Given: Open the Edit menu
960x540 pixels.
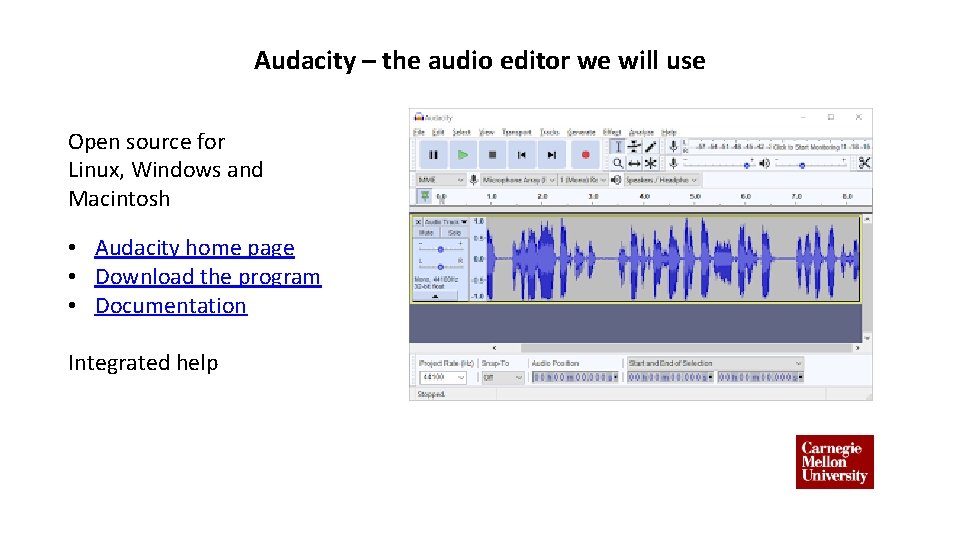Looking at the screenshot, I should point(438,132).
